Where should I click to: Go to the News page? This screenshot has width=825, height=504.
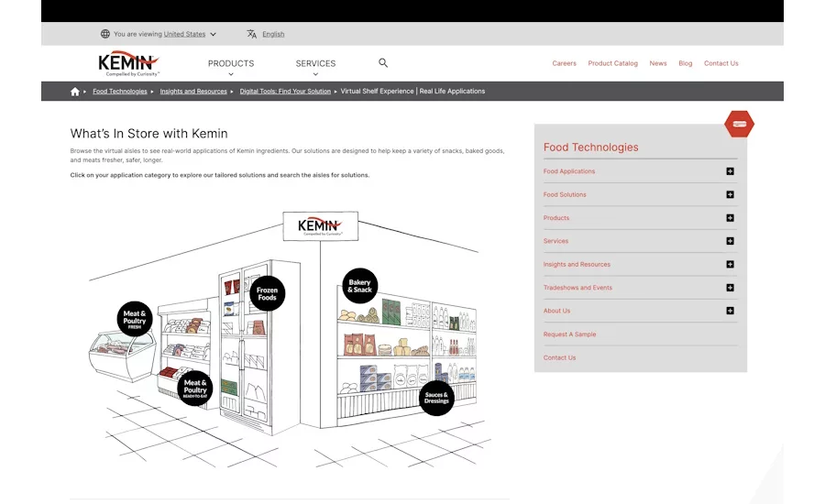point(657,63)
